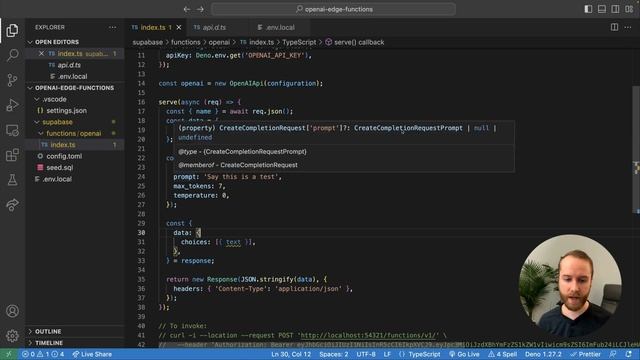
Task: Collapse the .vscode folder
Action: click(x=54, y=99)
